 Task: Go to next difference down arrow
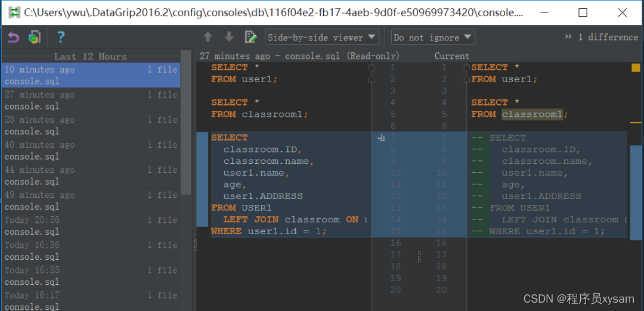click(229, 38)
